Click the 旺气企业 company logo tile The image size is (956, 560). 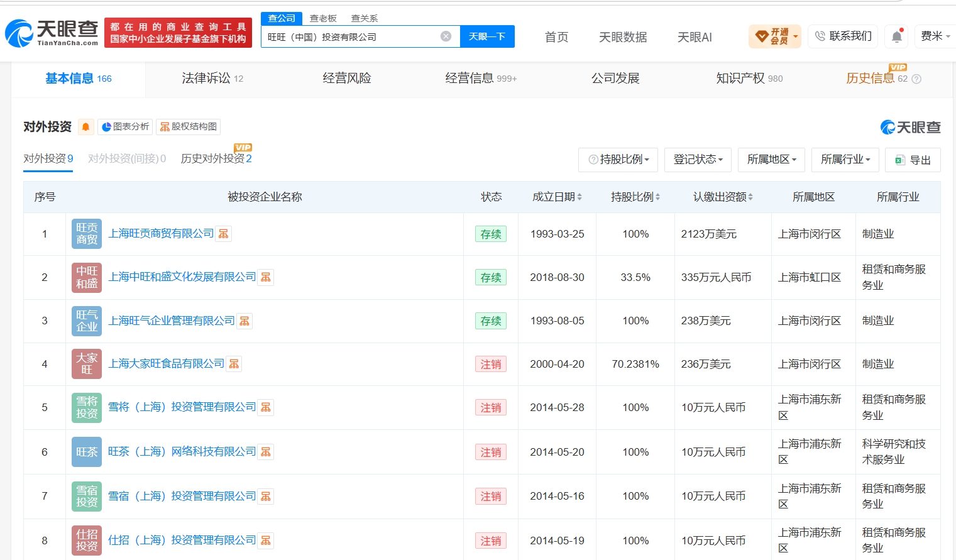(87, 321)
